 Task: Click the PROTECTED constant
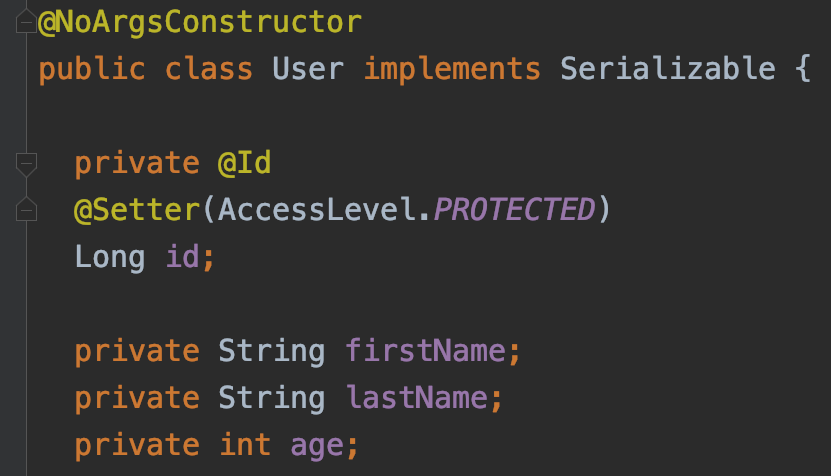point(513,210)
